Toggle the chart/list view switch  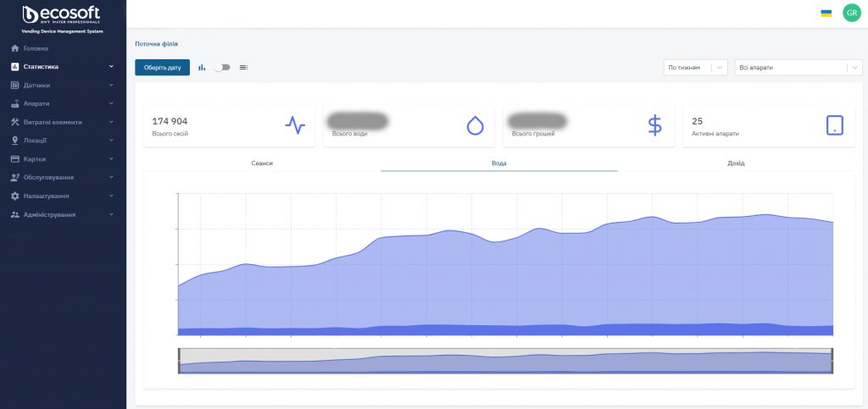[222, 68]
